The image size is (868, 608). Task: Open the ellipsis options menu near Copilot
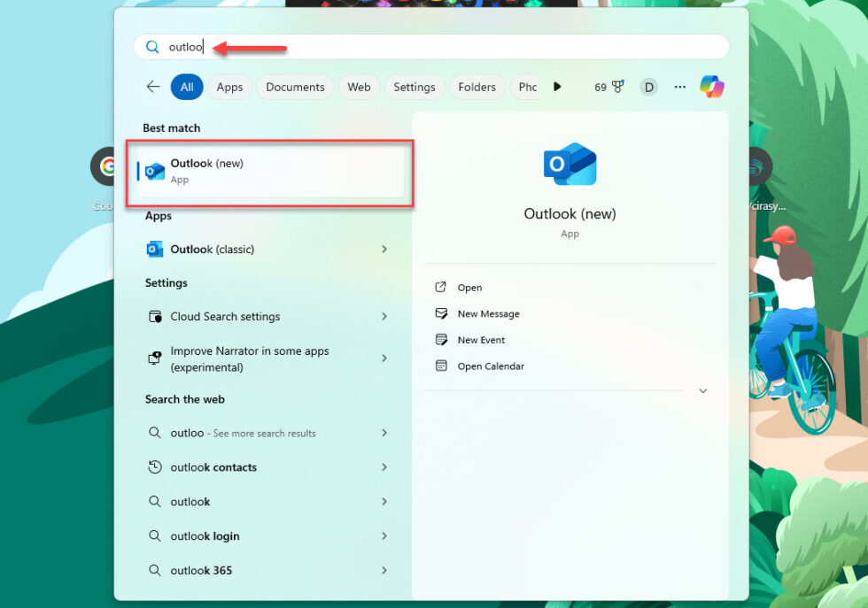click(680, 86)
